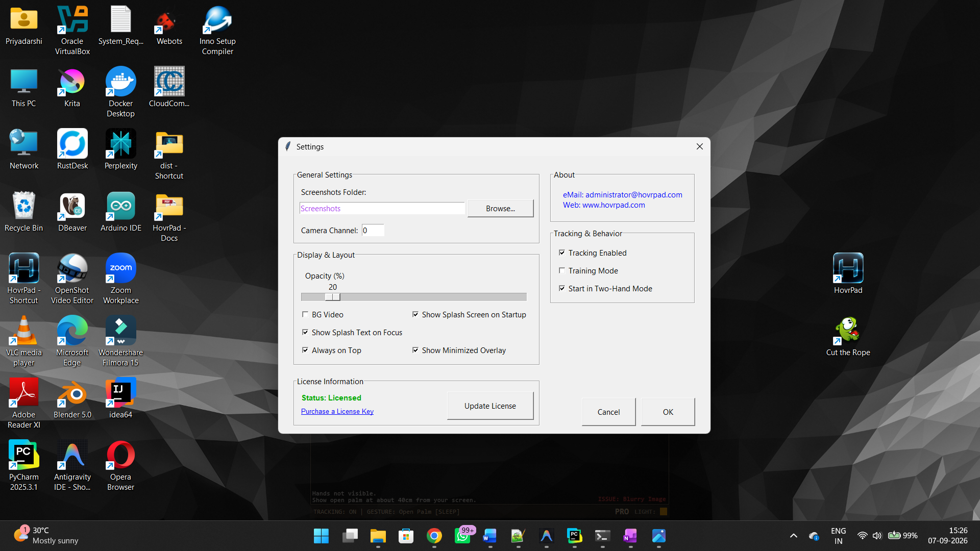Launch RustDesk from the desktop

pyautogui.click(x=72, y=149)
